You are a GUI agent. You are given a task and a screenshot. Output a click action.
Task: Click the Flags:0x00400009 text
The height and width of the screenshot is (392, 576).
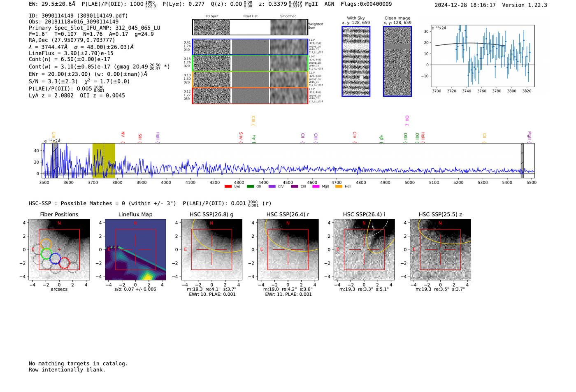point(366,4)
